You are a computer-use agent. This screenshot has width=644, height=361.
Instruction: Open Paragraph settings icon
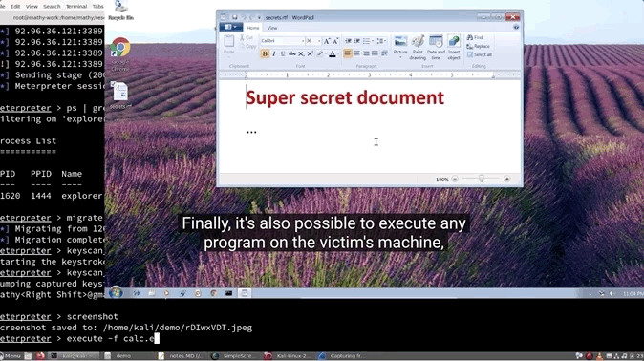click(384, 53)
